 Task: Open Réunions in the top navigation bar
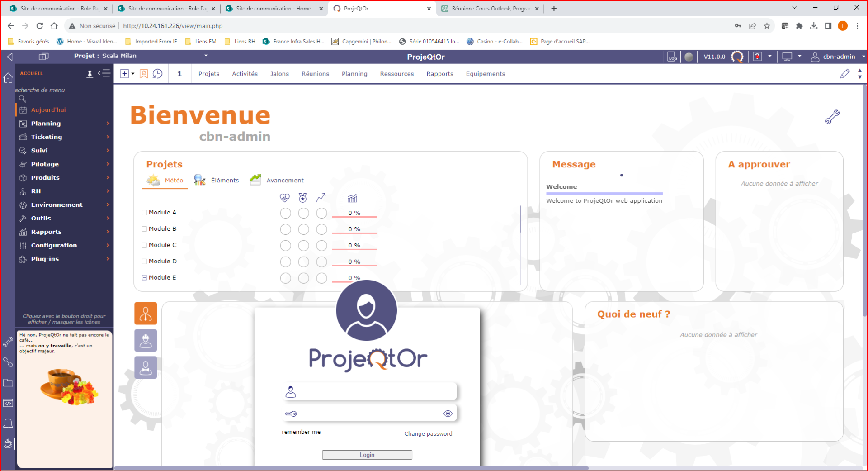click(315, 74)
